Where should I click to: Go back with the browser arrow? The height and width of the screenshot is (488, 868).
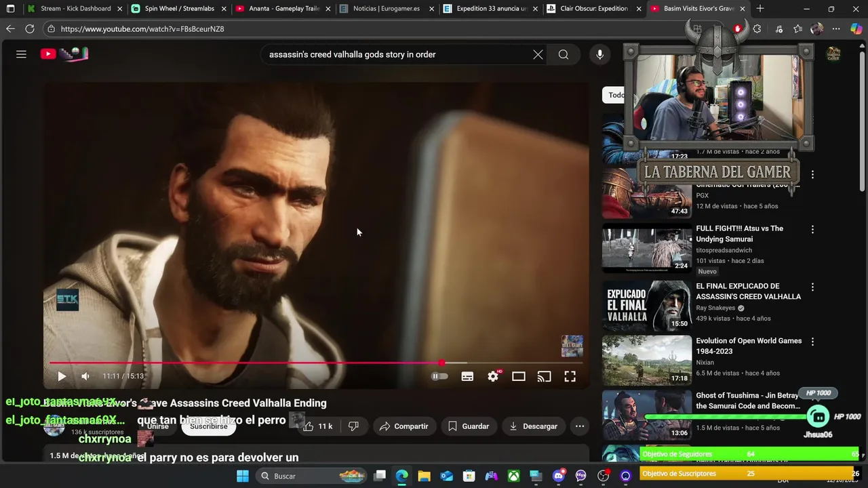[x=10, y=29]
